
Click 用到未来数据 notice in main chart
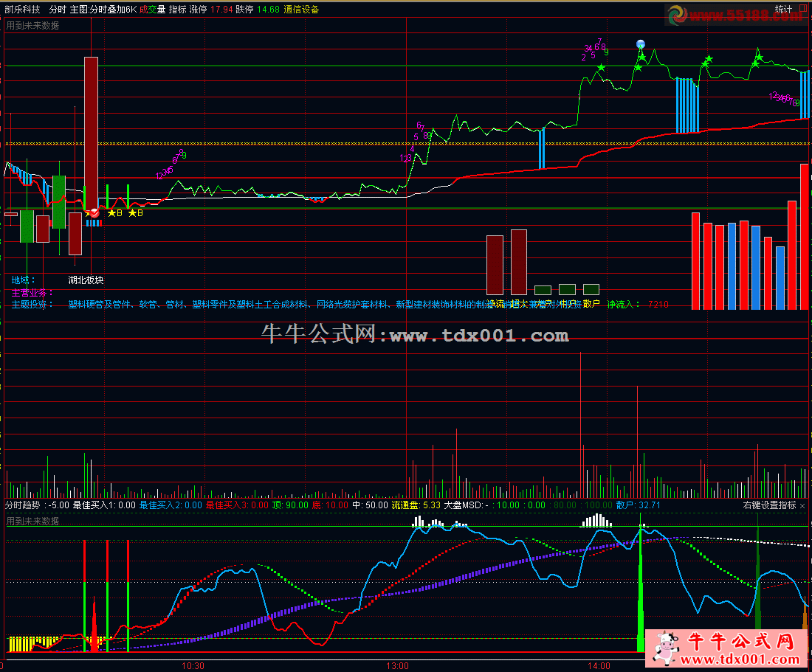pos(32,25)
